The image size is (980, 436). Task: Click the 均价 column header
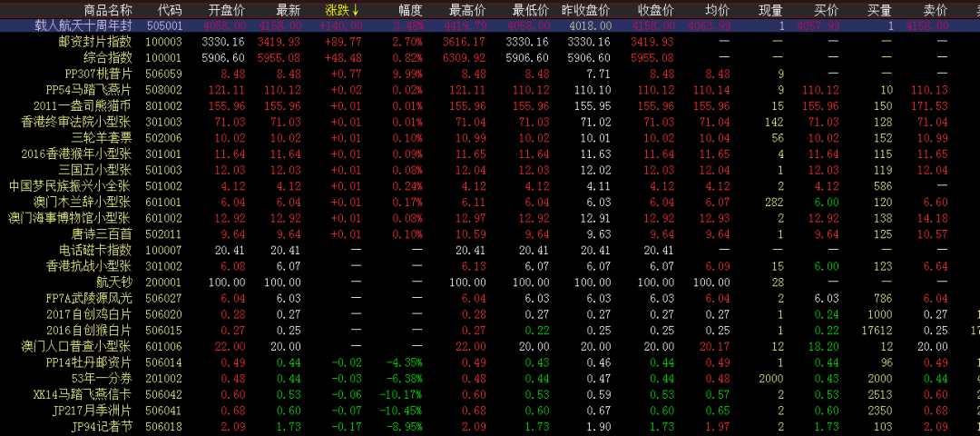(x=718, y=10)
